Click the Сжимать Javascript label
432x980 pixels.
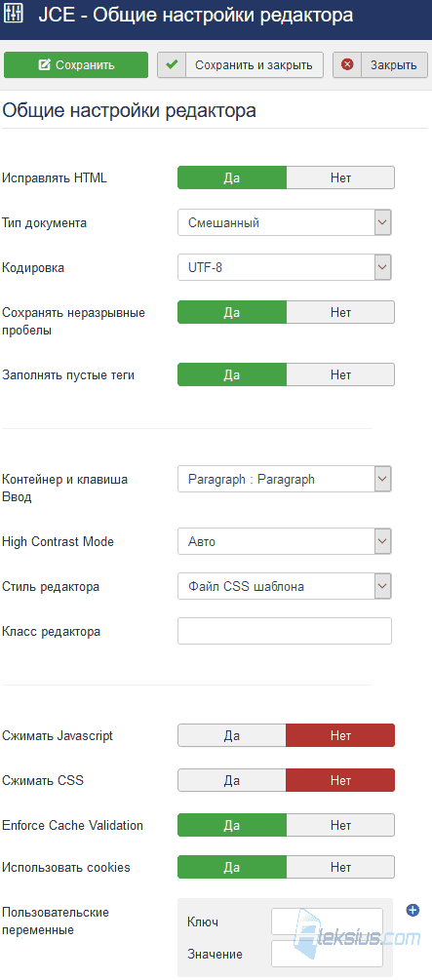[58, 736]
